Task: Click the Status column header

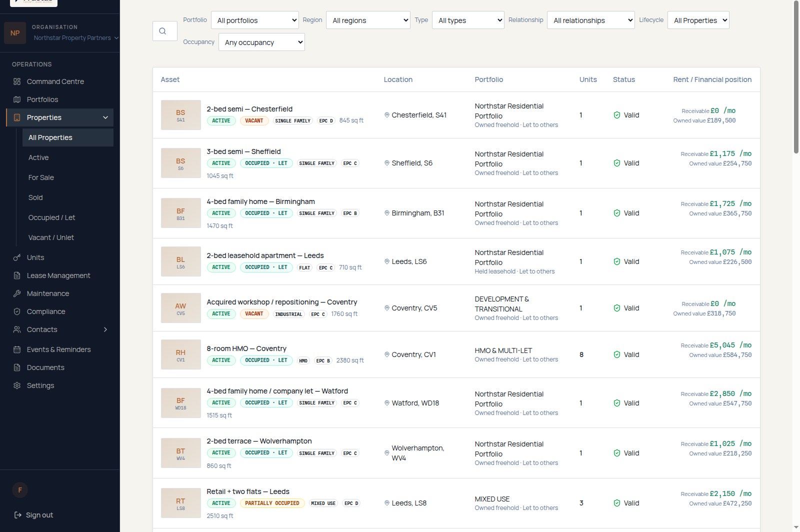Action: point(623,79)
